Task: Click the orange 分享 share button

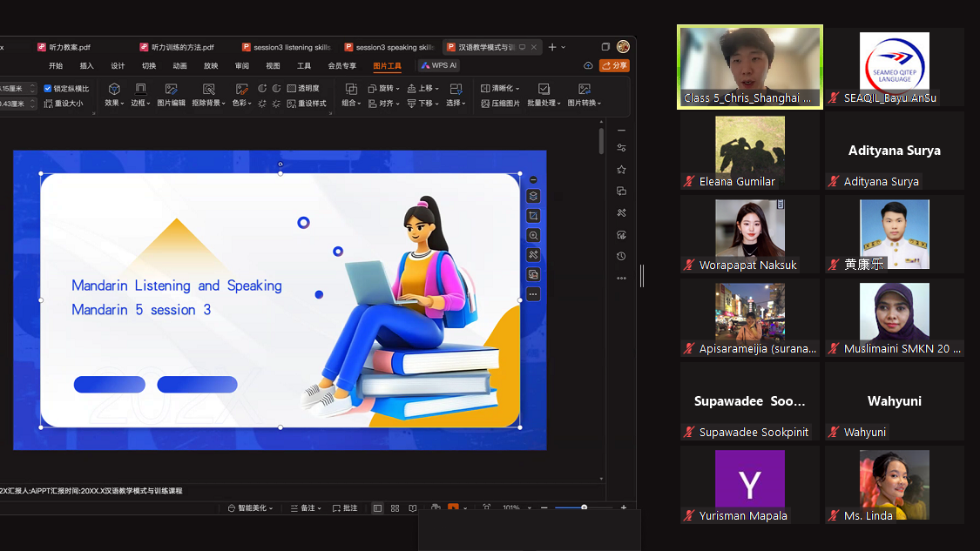Action: pyautogui.click(x=614, y=65)
